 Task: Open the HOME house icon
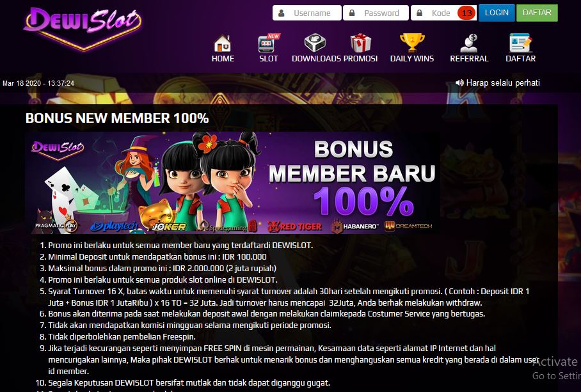(222, 43)
